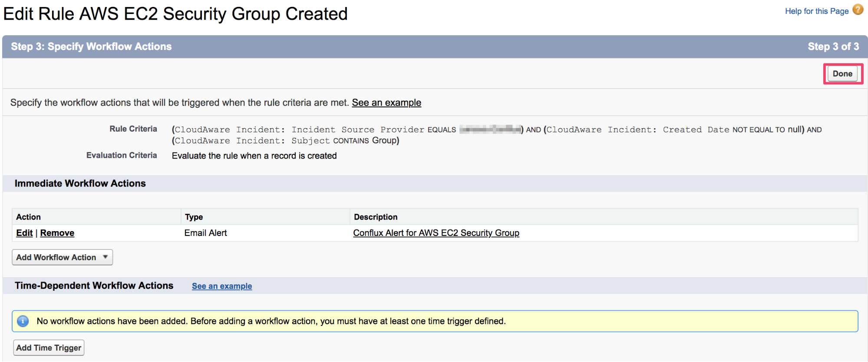Click the yellow no workflow actions notice
Viewport: 868px width, 362px height.
pyautogui.click(x=434, y=321)
